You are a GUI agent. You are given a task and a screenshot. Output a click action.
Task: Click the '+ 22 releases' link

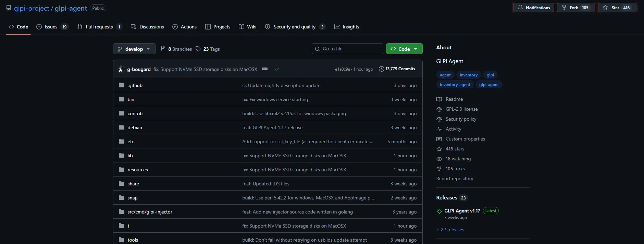450,230
